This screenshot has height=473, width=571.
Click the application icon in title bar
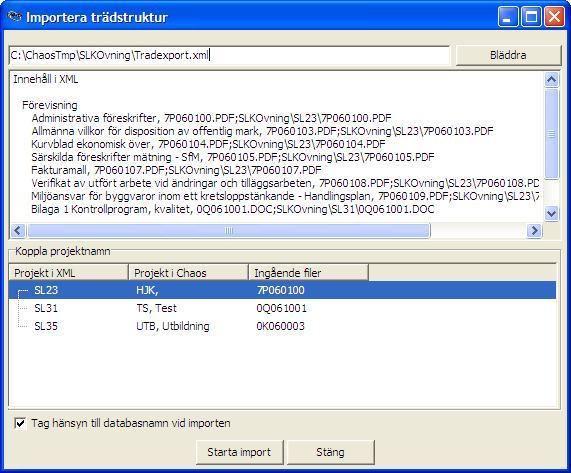14,16
